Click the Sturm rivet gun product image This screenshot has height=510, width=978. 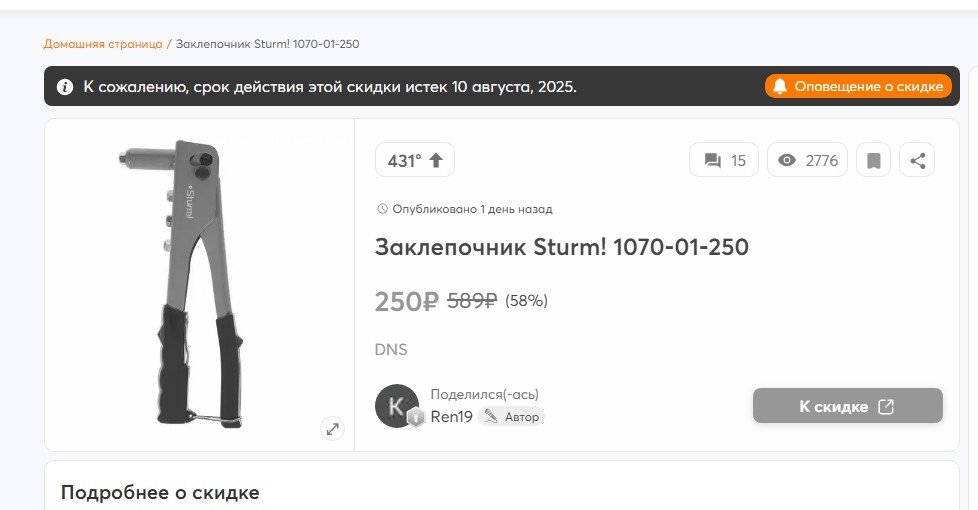pyautogui.click(x=199, y=285)
